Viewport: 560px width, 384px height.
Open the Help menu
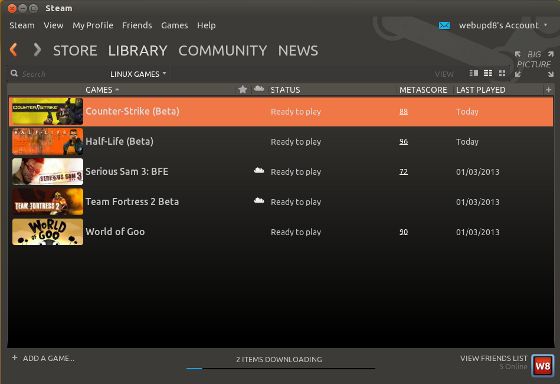point(206,25)
